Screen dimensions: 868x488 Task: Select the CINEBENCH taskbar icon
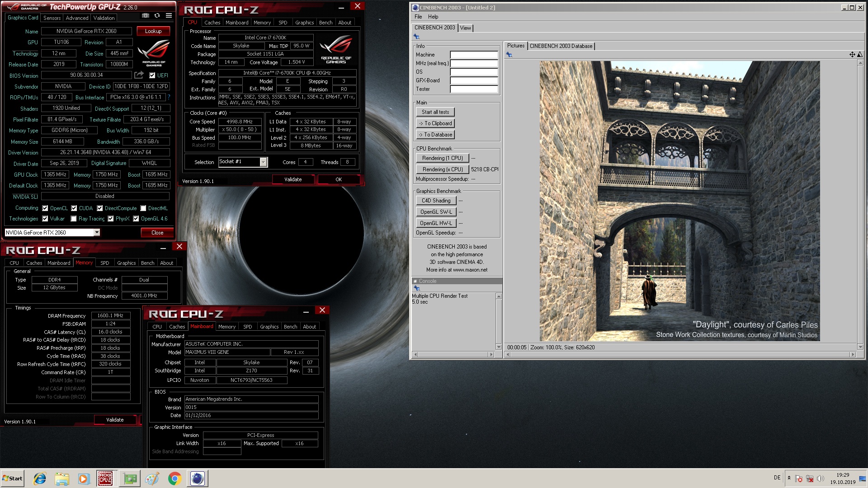click(x=198, y=479)
